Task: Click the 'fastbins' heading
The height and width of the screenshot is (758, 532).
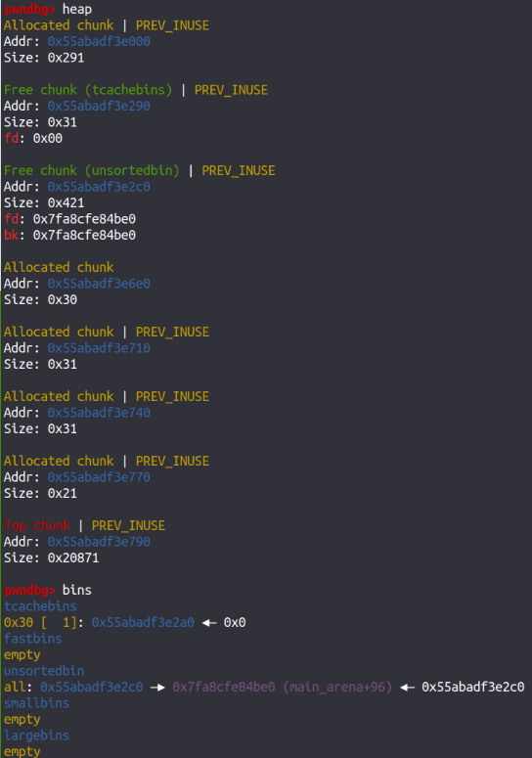Action: (x=33, y=639)
